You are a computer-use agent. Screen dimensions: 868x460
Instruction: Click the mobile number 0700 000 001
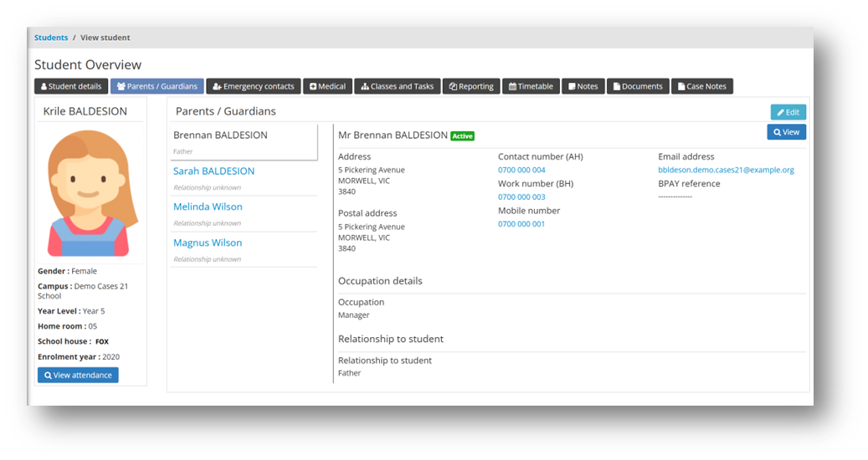521,224
